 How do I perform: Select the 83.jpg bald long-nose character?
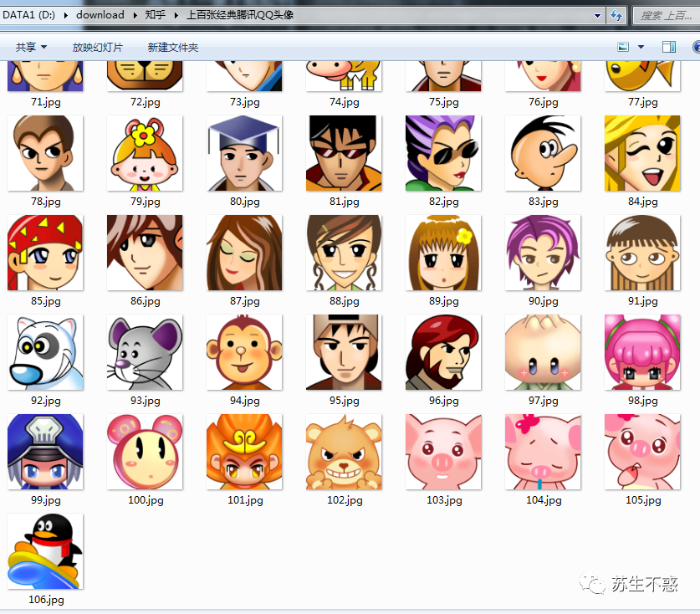click(544, 153)
